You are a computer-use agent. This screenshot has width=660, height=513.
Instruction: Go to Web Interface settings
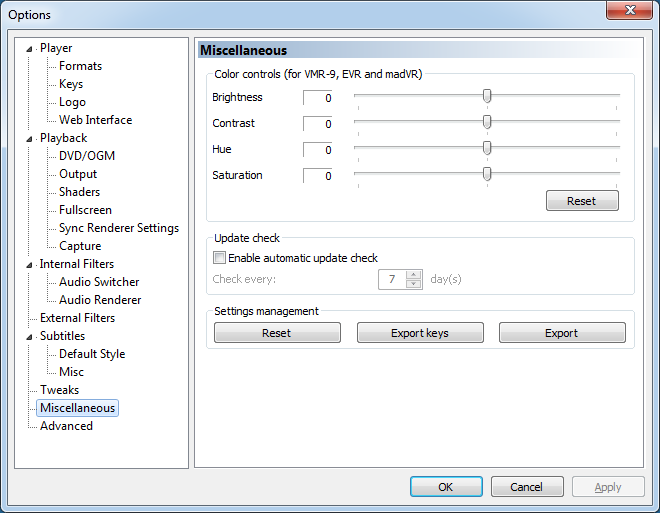[96, 120]
